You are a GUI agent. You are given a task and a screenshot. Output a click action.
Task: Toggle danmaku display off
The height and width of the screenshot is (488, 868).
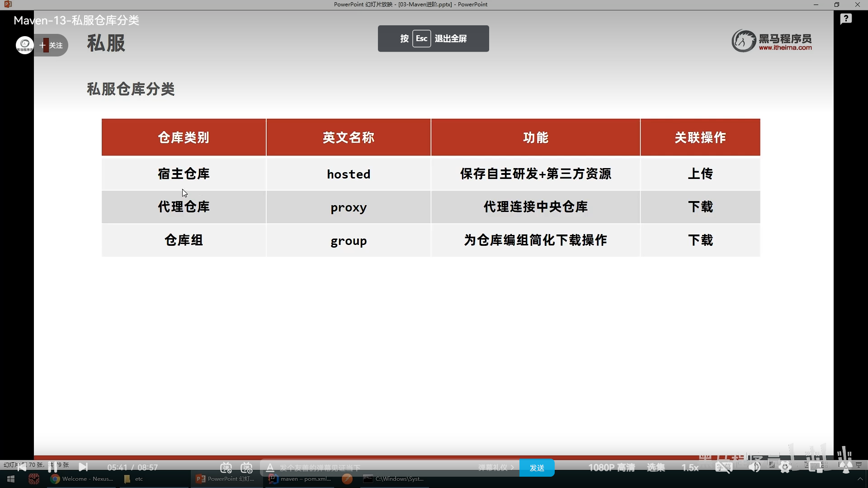[226, 468]
